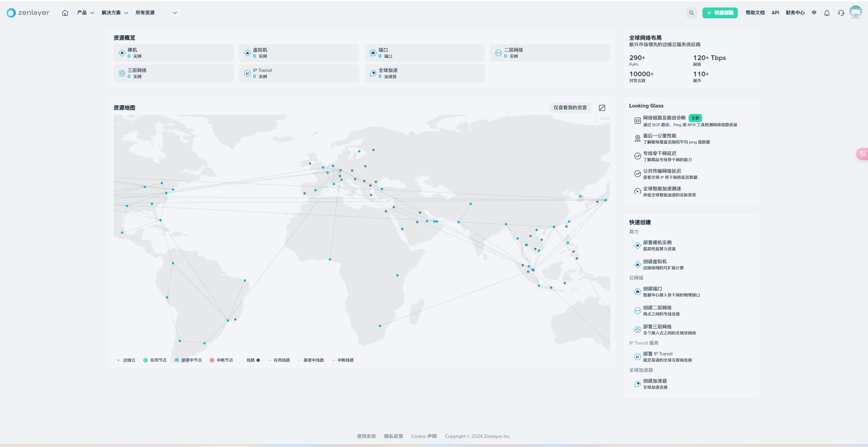The image size is (868, 447).
Task: Open the 隐私政策 footer link
Action: tap(393, 436)
